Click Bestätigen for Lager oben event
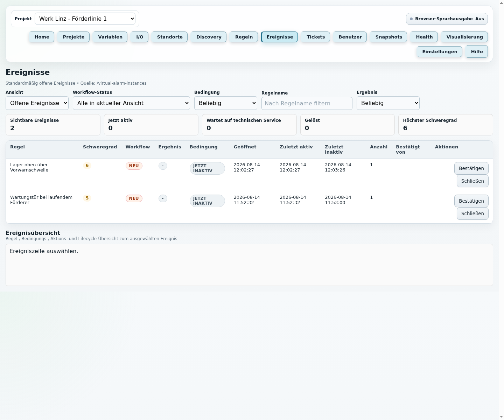This screenshot has height=420, width=504. click(471, 168)
